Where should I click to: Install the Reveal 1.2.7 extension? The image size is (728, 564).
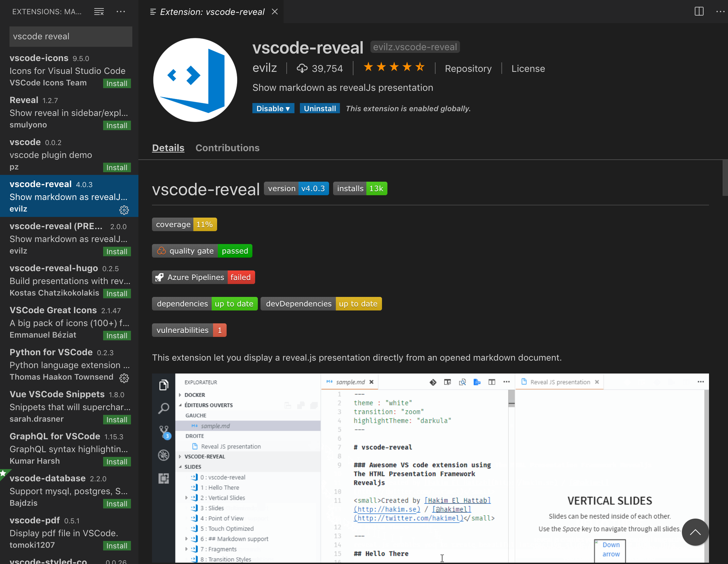pos(117,125)
